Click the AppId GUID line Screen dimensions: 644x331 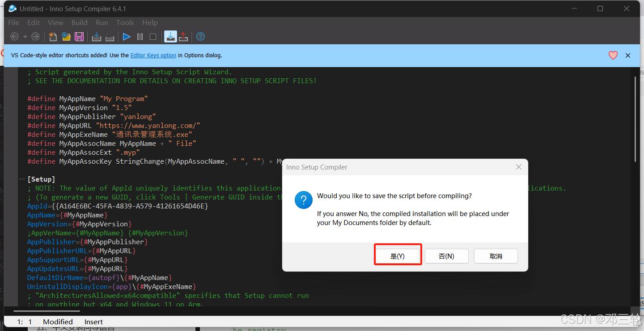(118, 206)
